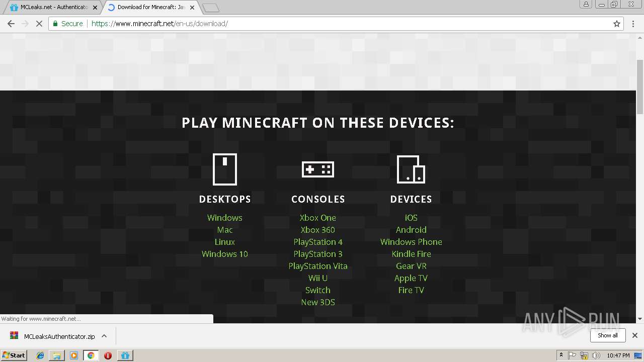Click the Wii U link
The image size is (644, 362).
(318, 278)
